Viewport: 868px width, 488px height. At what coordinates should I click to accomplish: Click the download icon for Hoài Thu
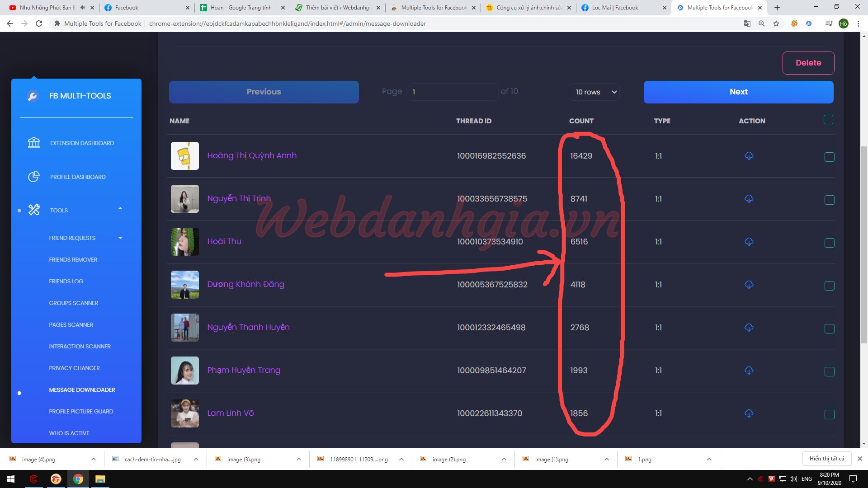(748, 242)
